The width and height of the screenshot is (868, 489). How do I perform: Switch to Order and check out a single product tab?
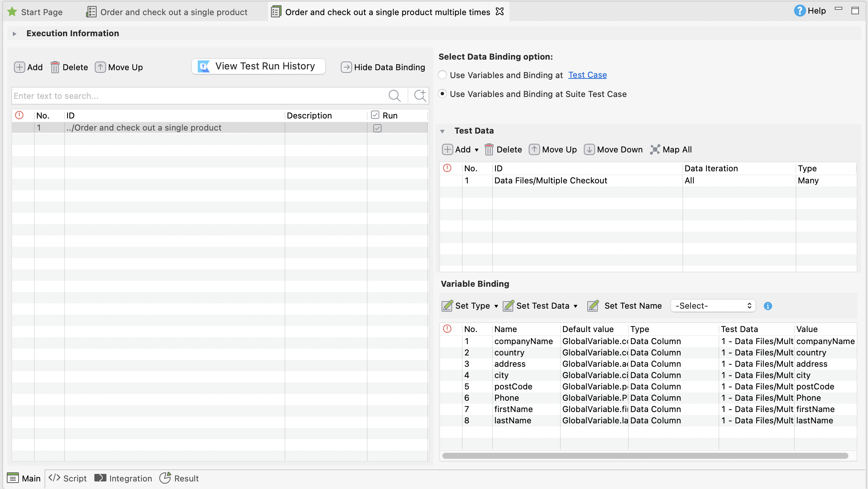point(166,12)
